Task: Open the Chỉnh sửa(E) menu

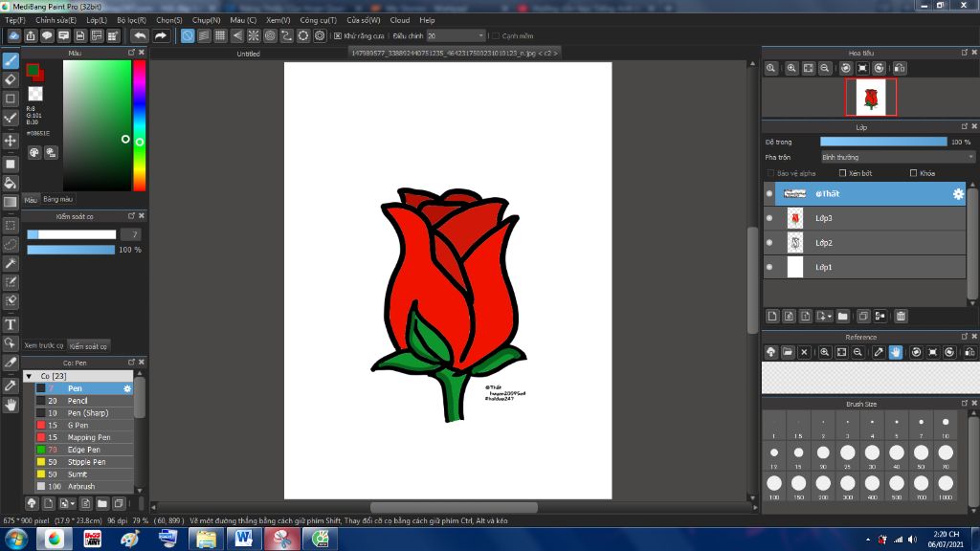Action: point(56,20)
